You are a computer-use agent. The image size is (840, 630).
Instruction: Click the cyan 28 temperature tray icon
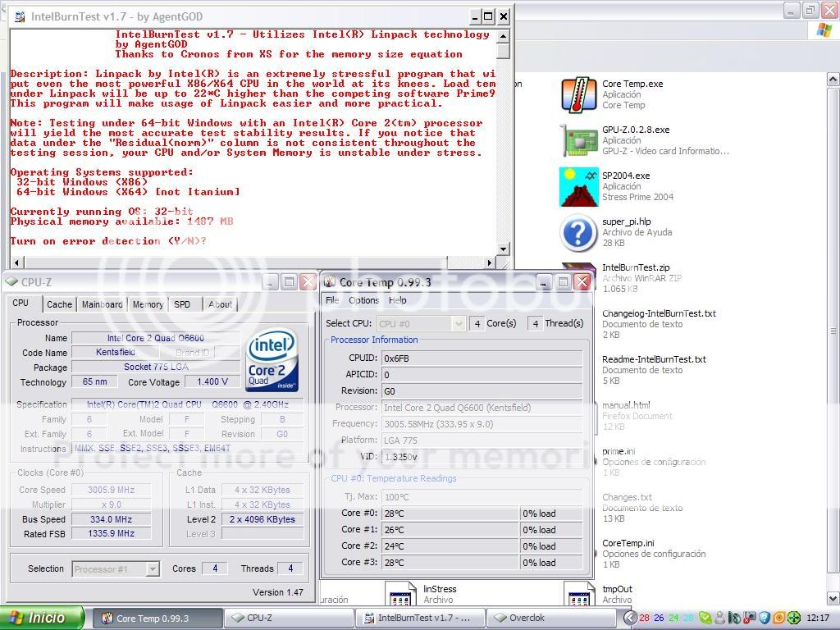(688, 618)
